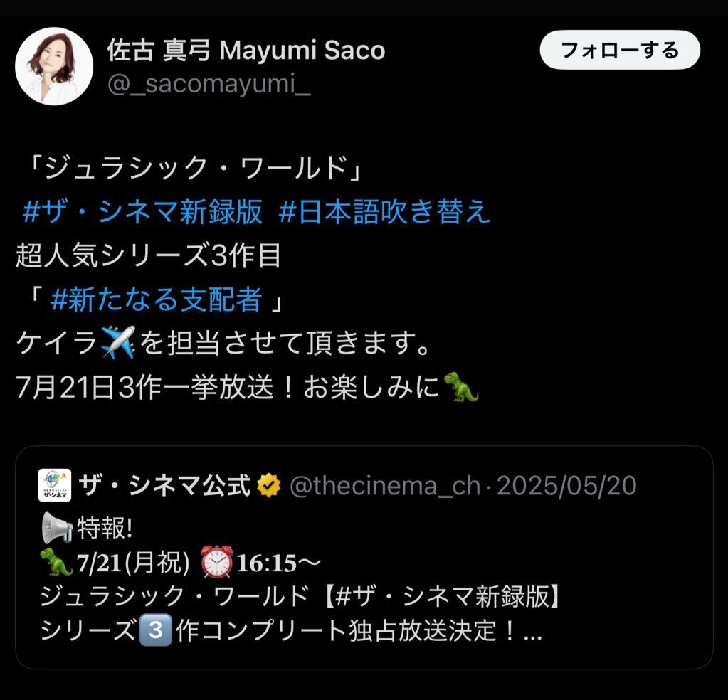The height and width of the screenshot is (700, 728).
Task: Click the number 3 keycap emoji
Action: (156, 630)
